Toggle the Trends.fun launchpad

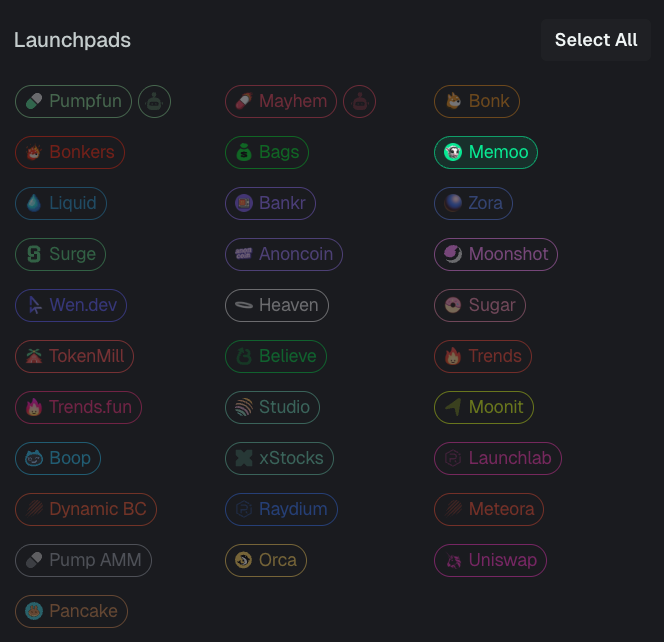coord(78,407)
